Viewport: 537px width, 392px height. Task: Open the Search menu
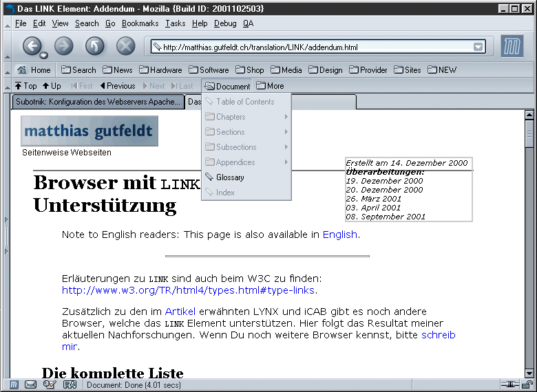point(87,23)
